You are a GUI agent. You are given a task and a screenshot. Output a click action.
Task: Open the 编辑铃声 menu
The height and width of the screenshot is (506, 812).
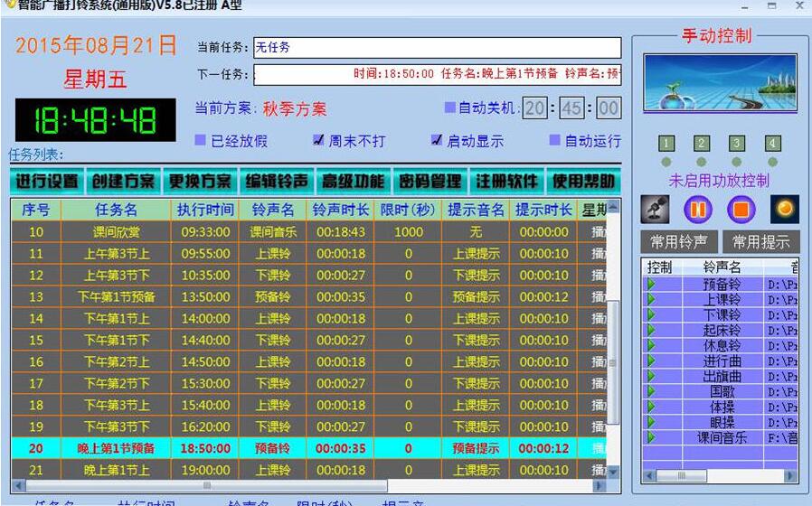pyautogui.click(x=277, y=181)
